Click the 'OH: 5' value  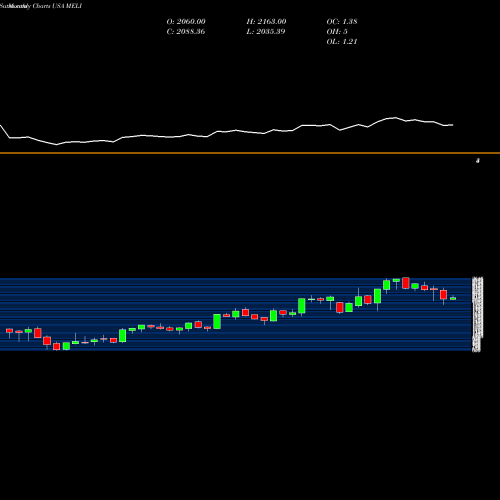[x=337, y=32]
